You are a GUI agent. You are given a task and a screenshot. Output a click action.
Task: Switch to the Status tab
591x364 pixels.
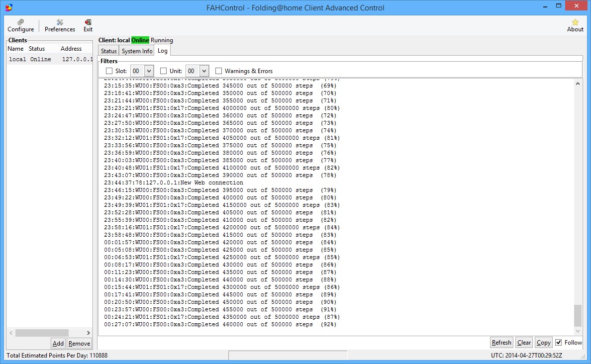[108, 51]
